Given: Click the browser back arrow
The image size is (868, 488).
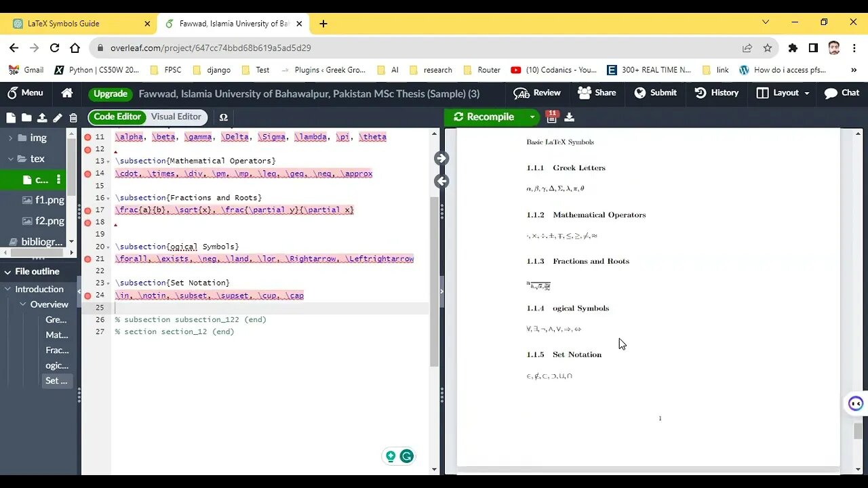Looking at the screenshot, I should (14, 48).
